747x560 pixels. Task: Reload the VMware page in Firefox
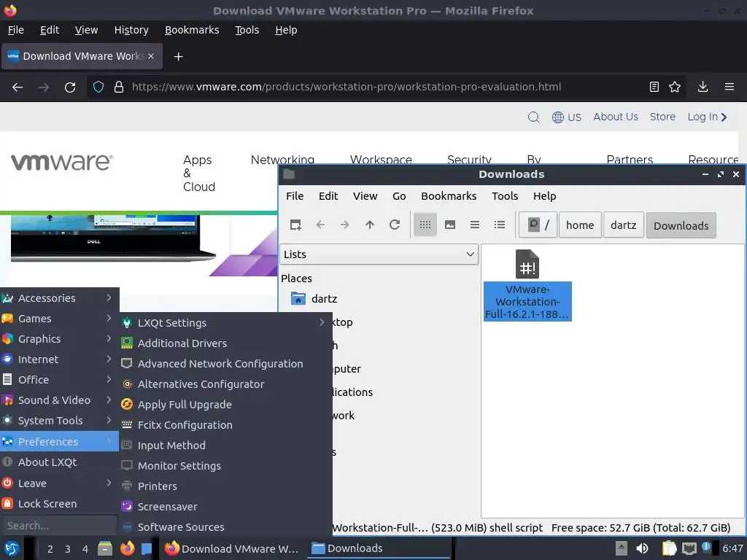tap(70, 87)
